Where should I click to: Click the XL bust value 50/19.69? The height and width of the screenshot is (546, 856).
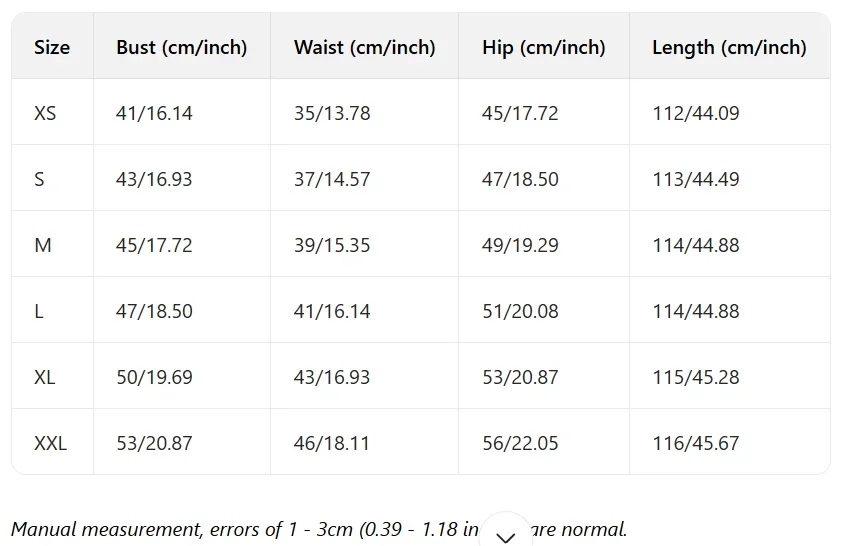point(154,377)
